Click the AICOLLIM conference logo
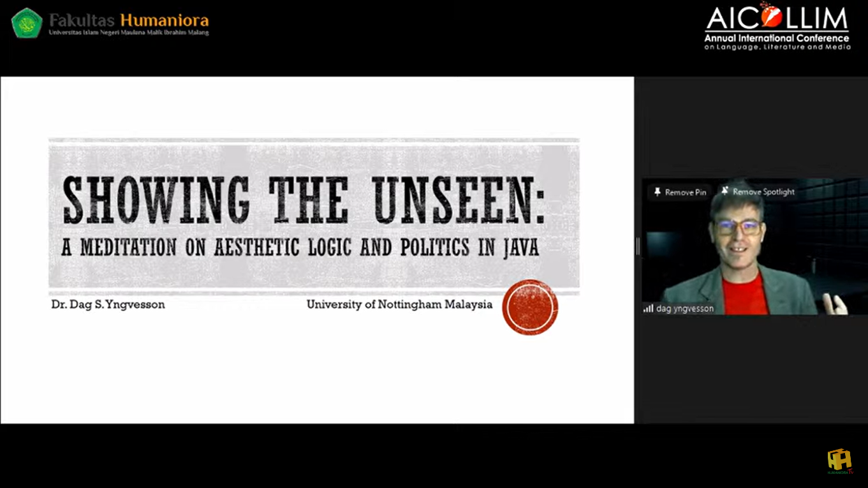The image size is (868, 488). [x=777, y=19]
